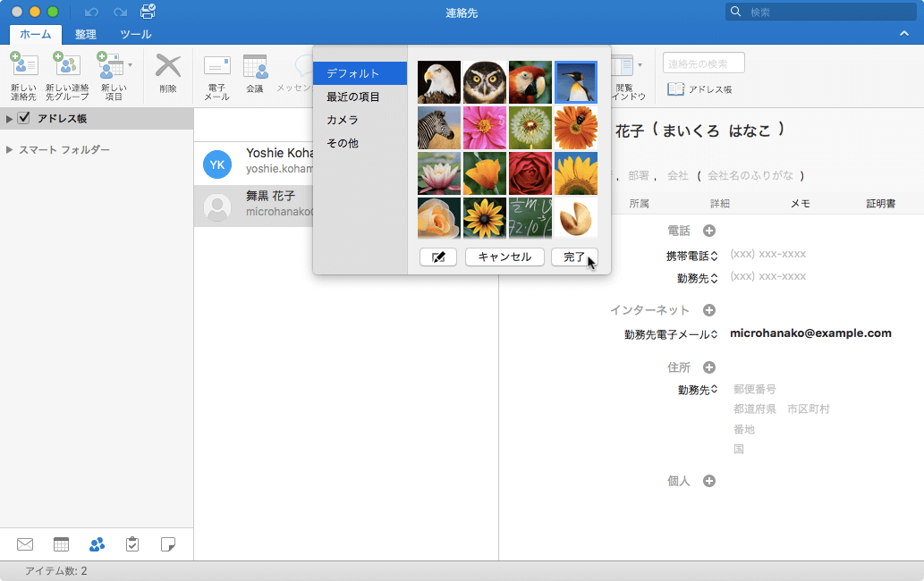Image resolution: width=924 pixels, height=581 pixels.
Task: Click the print icon in title bar
Action: [148, 12]
